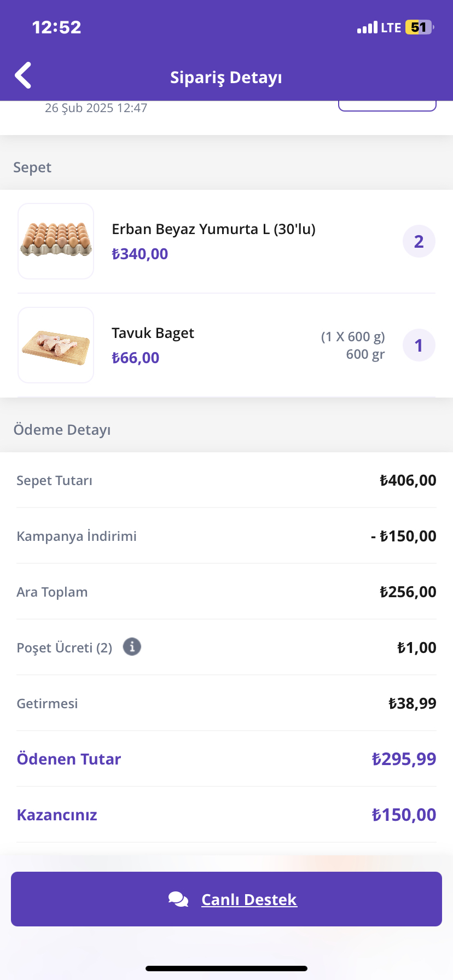Screen dimensions: 453x980
Task: Tap the Ödenen Tutar row
Action: tap(226, 759)
